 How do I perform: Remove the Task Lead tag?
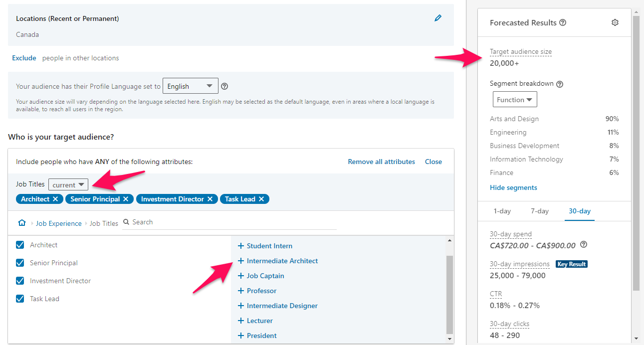[261, 199]
